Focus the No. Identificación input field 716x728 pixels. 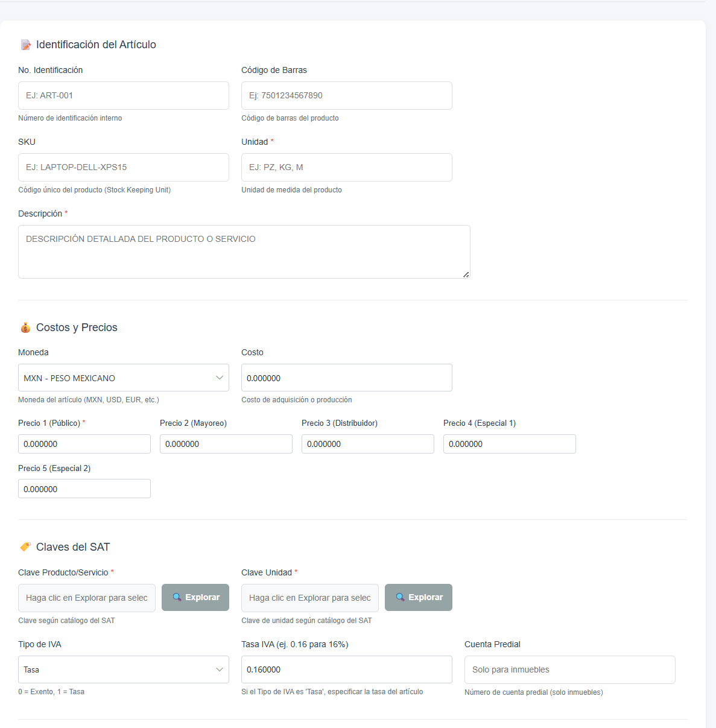click(124, 95)
